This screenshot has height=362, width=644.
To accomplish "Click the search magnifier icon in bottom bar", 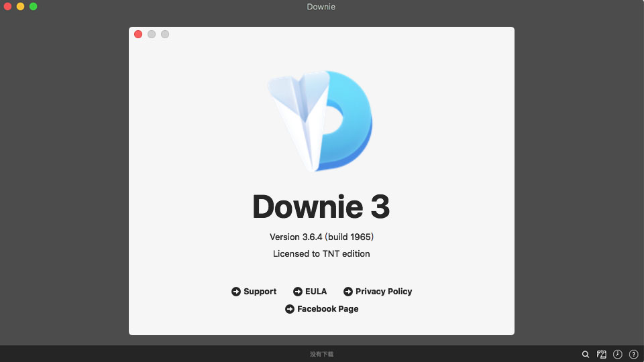I will [x=585, y=354].
